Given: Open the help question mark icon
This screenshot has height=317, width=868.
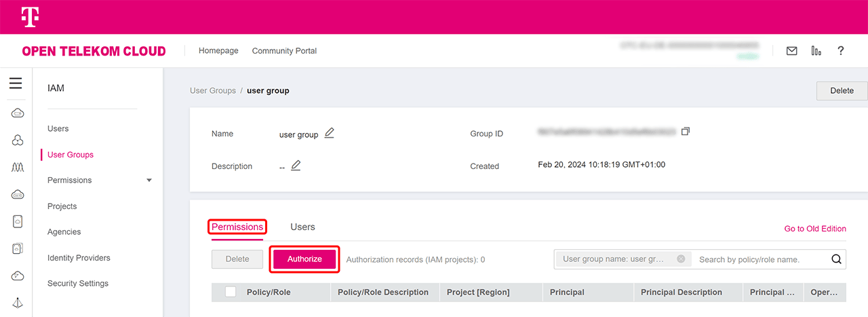Looking at the screenshot, I should [841, 51].
